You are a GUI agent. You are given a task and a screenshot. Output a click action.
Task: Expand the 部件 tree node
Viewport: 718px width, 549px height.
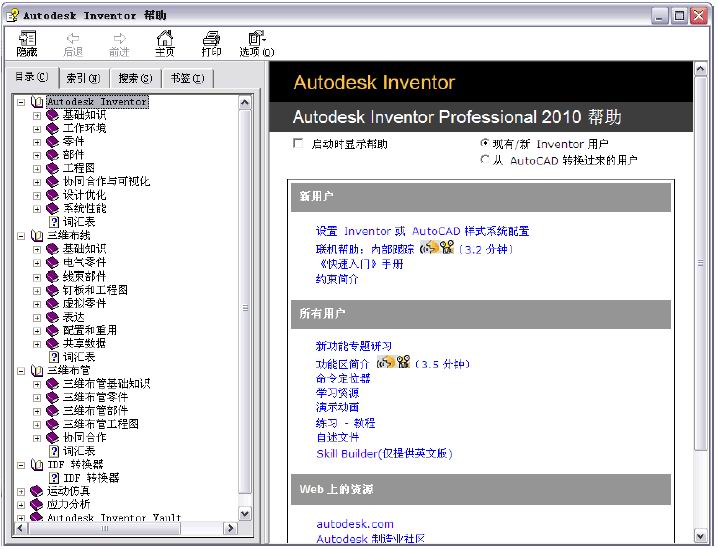[x=37, y=156]
